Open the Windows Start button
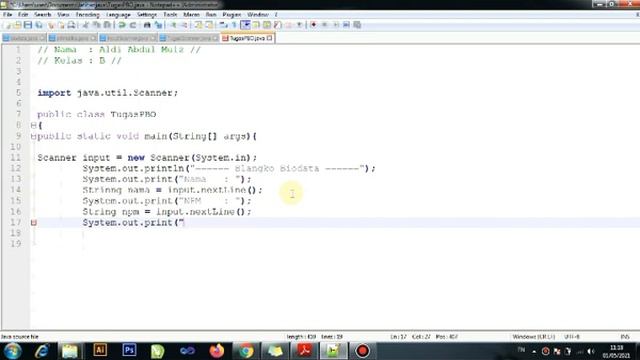This screenshot has height=360, width=640. (12, 351)
